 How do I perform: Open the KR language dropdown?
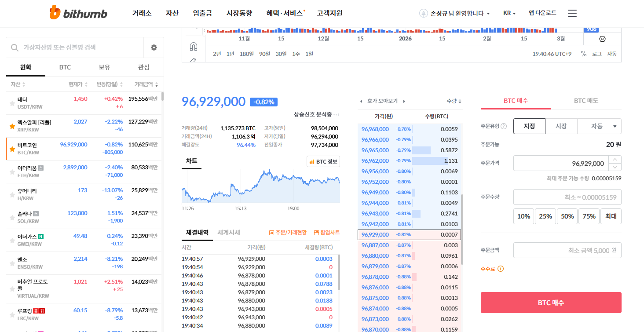point(509,13)
